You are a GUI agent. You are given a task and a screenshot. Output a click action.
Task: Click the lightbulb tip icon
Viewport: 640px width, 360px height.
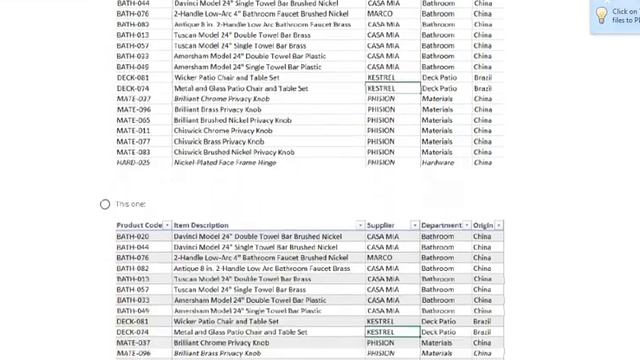tap(602, 16)
